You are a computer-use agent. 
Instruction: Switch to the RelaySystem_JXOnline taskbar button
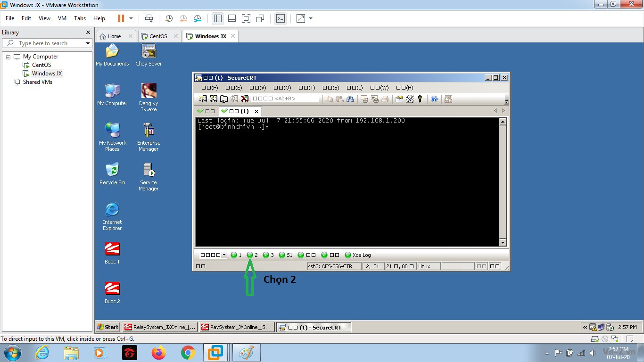pyautogui.click(x=159, y=327)
